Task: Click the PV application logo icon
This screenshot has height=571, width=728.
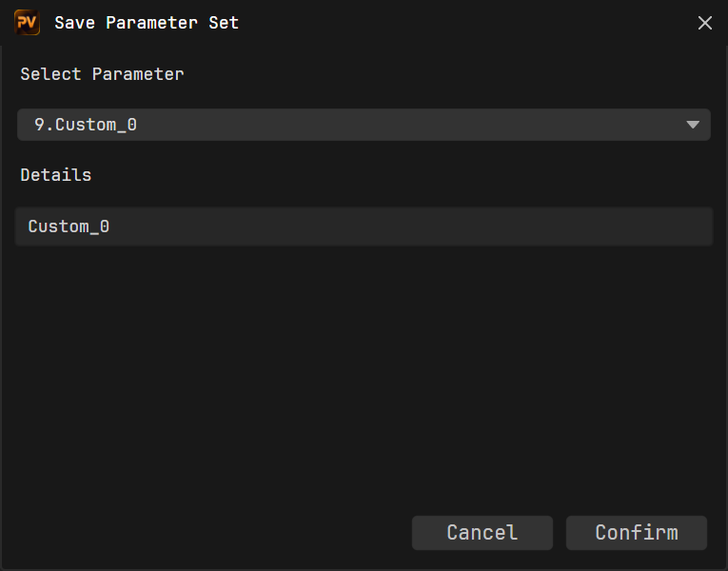Action: click(x=28, y=23)
